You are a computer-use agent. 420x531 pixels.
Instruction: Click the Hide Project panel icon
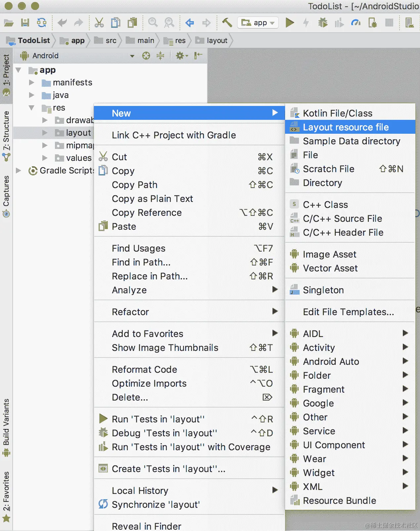198,56
